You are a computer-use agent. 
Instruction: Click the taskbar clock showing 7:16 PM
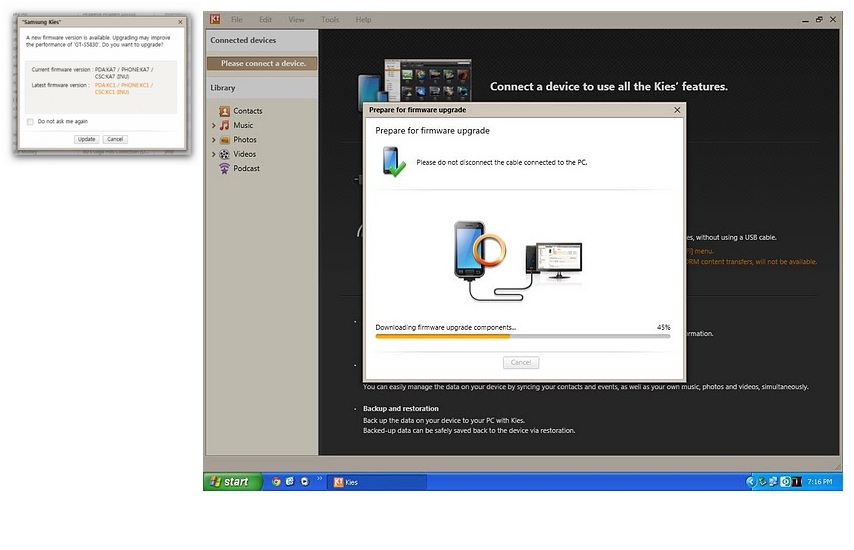coord(820,482)
